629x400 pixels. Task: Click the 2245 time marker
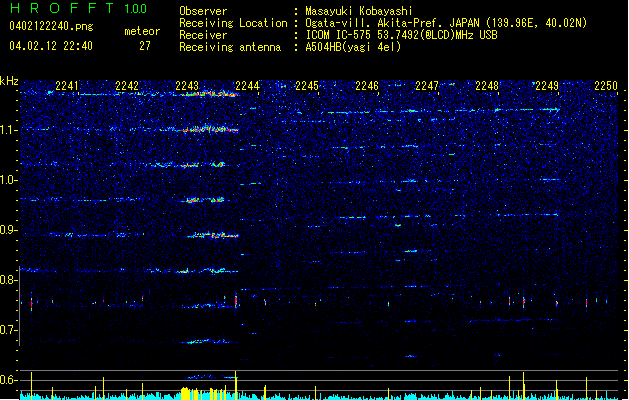[307, 86]
